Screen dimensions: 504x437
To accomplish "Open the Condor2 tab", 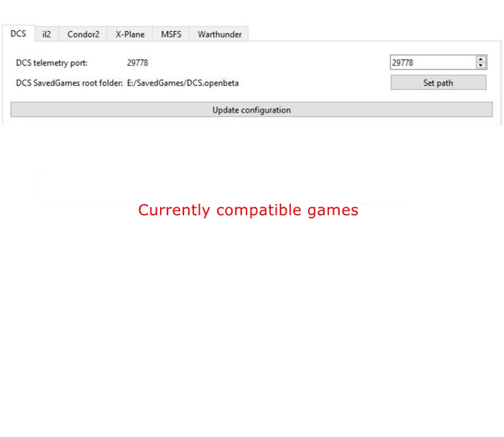I will (x=83, y=35).
